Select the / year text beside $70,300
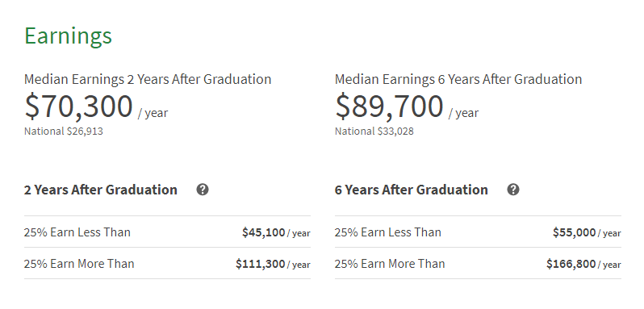 [153, 113]
